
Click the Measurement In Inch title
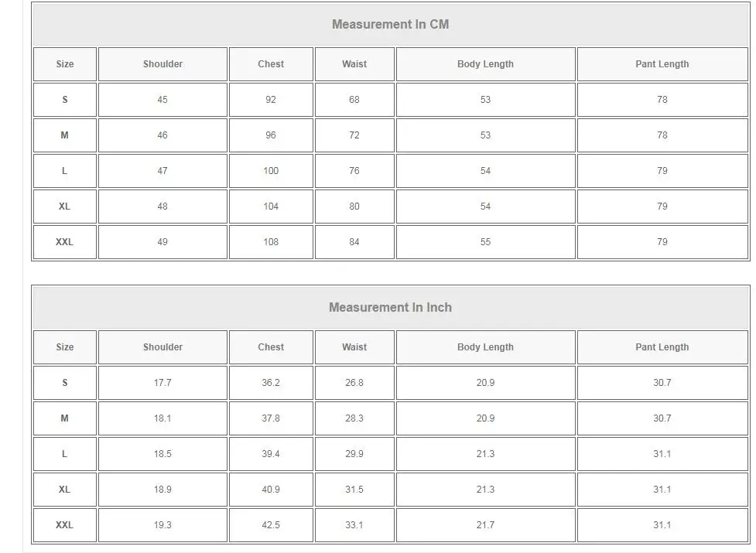point(390,307)
